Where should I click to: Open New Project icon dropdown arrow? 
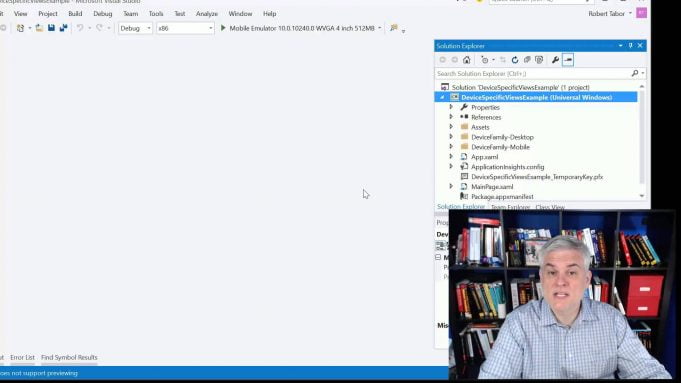[x=30, y=28]
